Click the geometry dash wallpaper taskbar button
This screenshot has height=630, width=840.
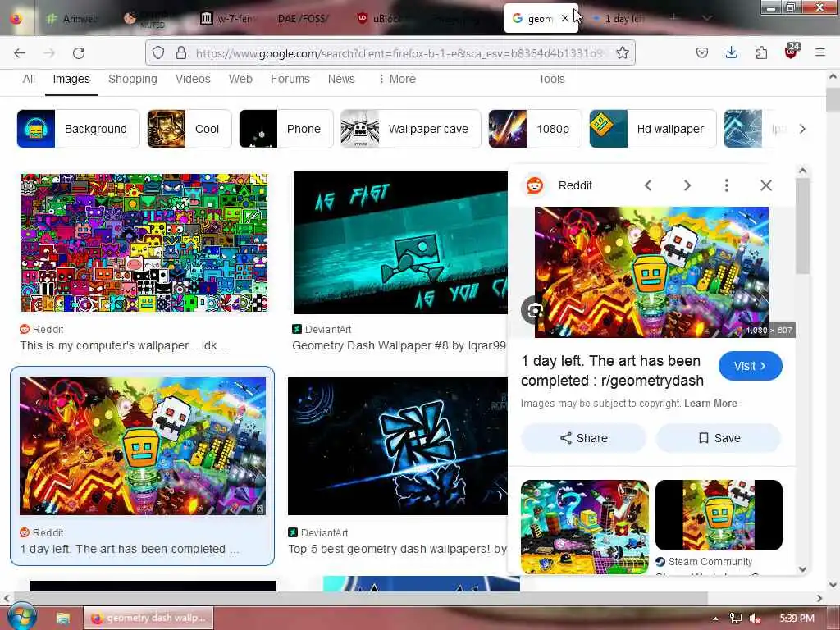coord(148,618)
